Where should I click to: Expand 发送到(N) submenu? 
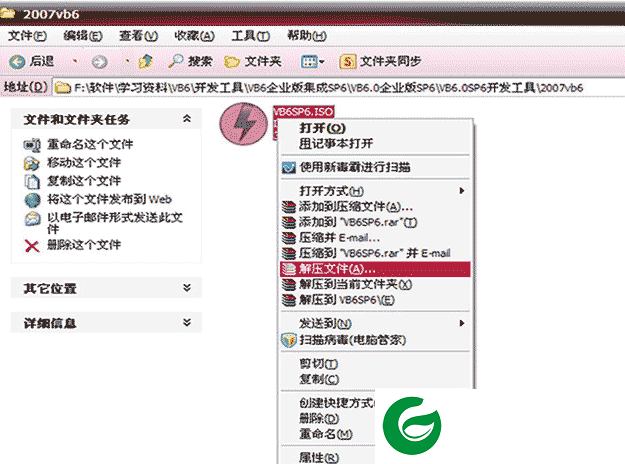(x=375, y=323)
